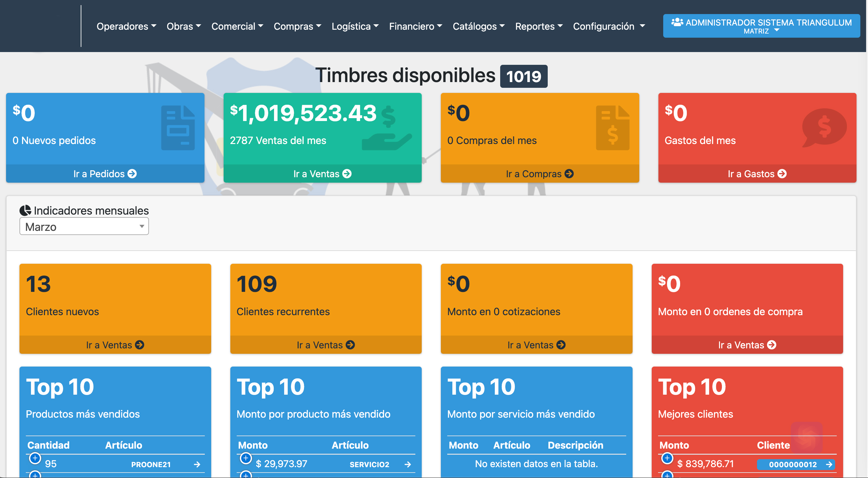Sort by Cantidad column header
Screen dimensions: 868x478
(x=48, y=445)
